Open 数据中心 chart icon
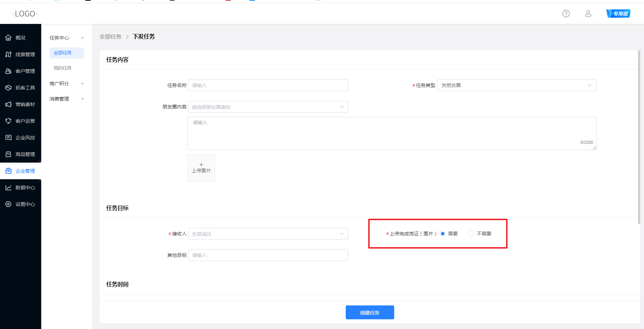The height and width of the screenshot is (329, 644). click(x=8, y=188)
